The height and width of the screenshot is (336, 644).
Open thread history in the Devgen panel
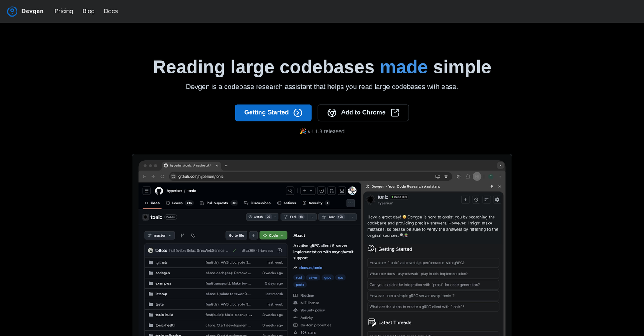pos(476,199)
